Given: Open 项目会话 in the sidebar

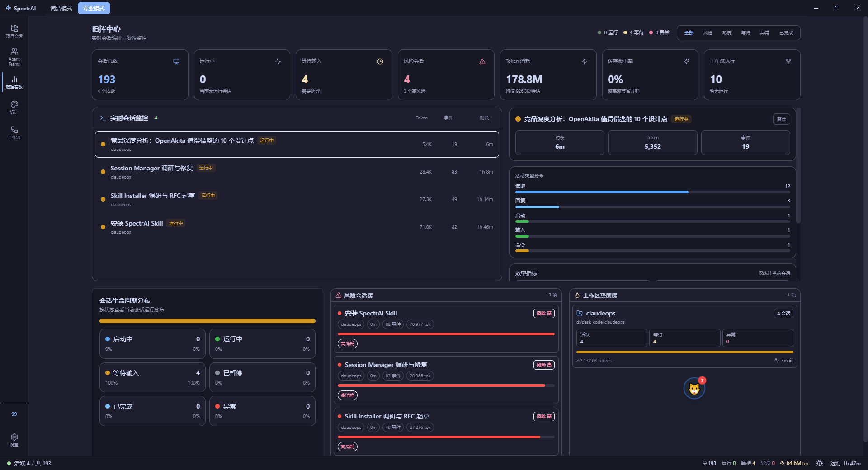Looking at the screenshot, I should pos(14,31).
